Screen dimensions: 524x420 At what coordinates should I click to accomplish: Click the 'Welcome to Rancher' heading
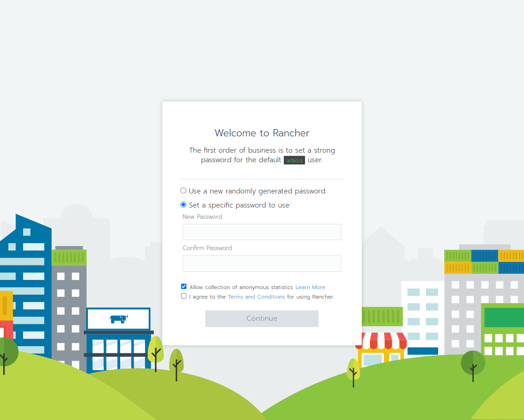pyautogui.click(x=262, y=133)
